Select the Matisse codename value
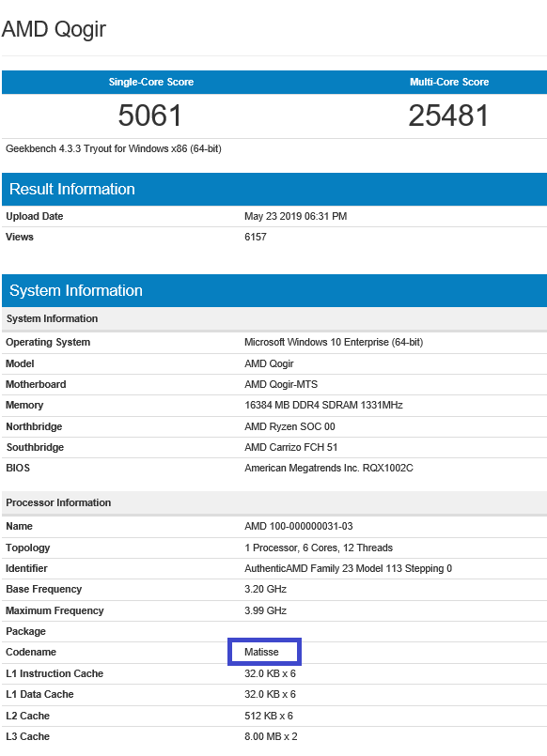The height and width of the screenshot is (756, 547). [x=261, y=653]
